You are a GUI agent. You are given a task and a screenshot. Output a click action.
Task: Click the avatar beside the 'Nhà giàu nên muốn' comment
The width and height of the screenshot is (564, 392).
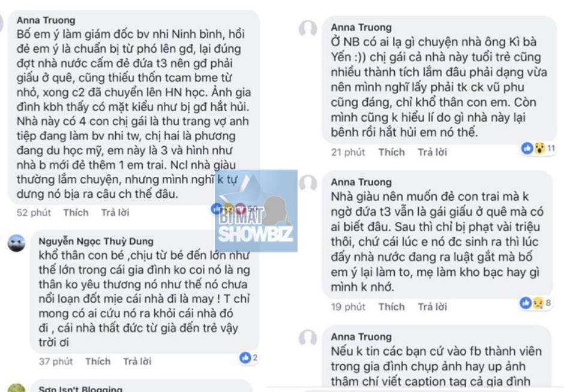[308, 183]
